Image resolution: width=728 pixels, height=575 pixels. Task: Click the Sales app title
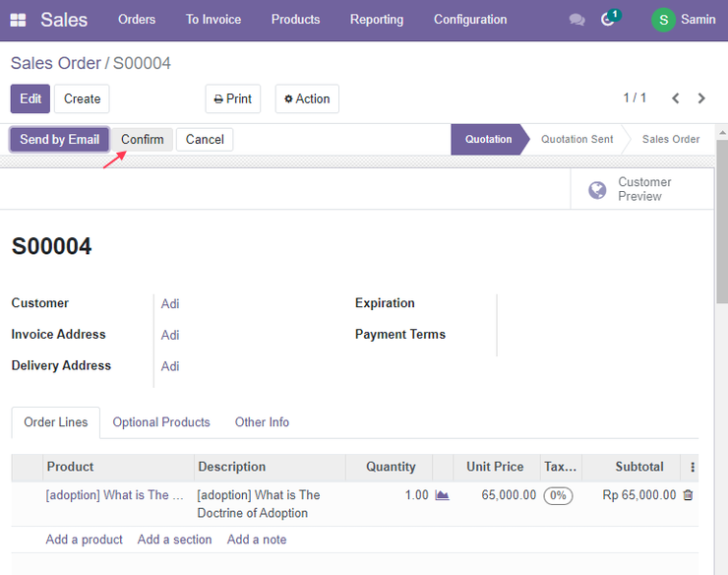tap(64, 20)
